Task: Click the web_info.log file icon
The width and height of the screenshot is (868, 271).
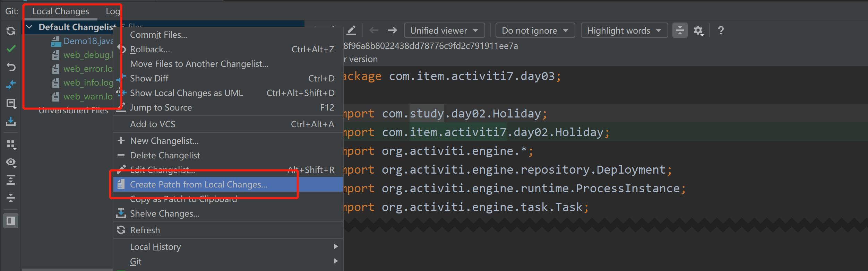Action: [55, 83]
